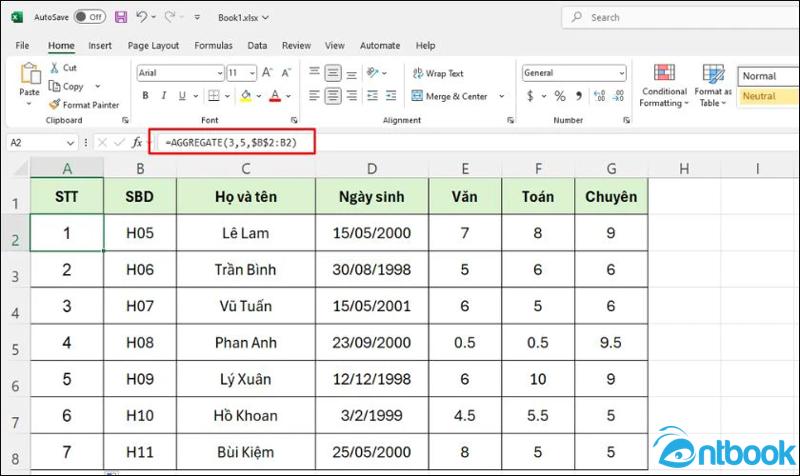Open the Automate tab
The height and width of the screenshot is (476, 800).
coord(380,45)
